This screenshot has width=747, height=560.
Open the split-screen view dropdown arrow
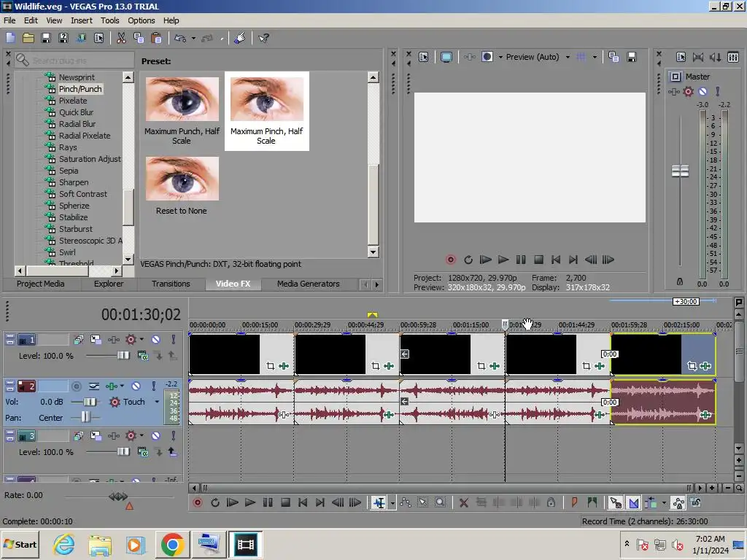pyautogui.click(x=500, y=57)
